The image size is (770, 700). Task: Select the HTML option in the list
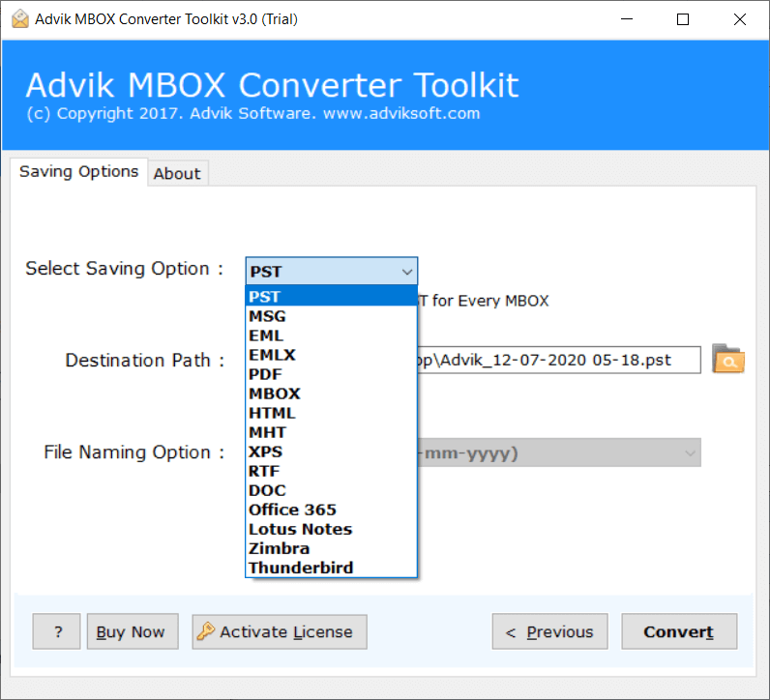332,413
